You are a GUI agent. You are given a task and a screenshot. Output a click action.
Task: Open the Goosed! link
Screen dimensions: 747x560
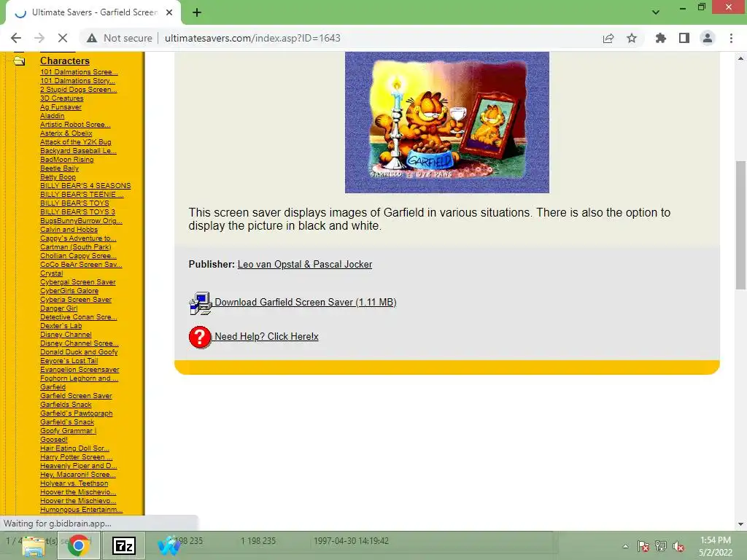(x=54, y=440)
